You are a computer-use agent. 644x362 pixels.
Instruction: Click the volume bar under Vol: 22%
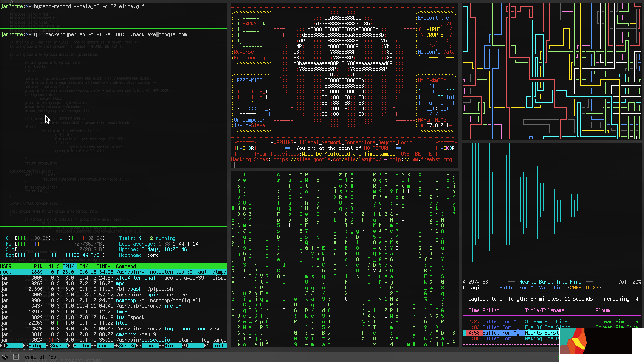629,288
